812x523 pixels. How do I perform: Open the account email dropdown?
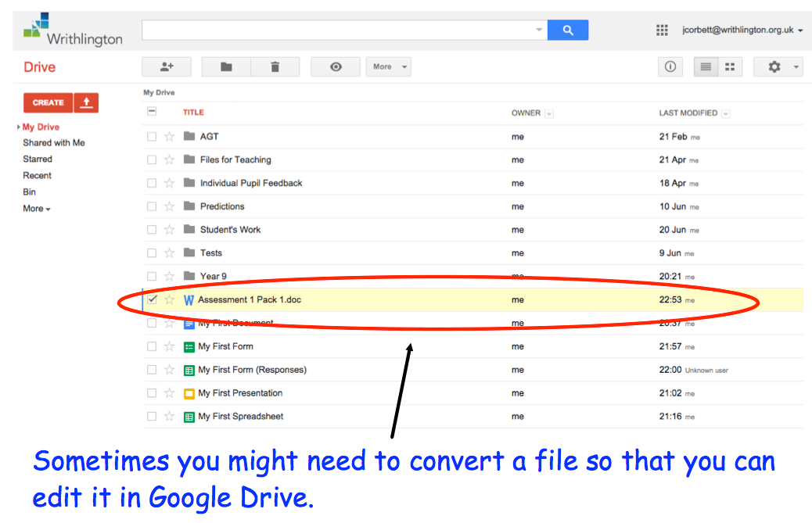pyautogui.click(x=742, y=30)
